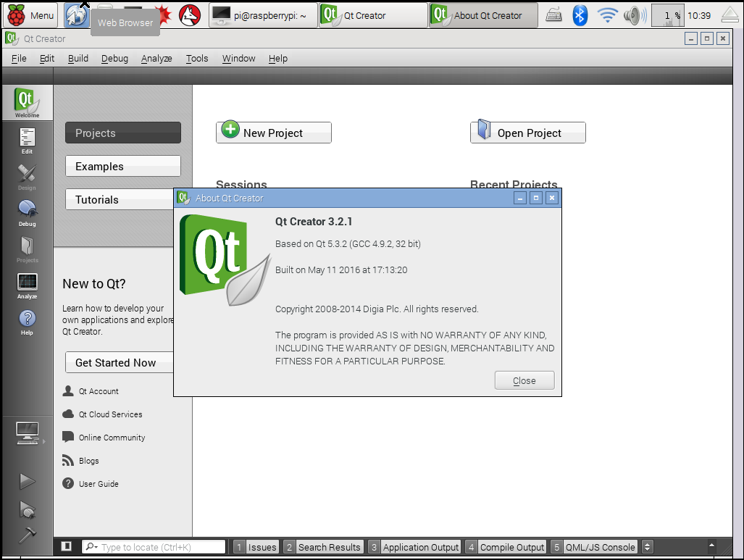Open the File menu
Image resolution: width=744 pixels, height=560 pixels.
pyautogui.click(x=19, y=59)
